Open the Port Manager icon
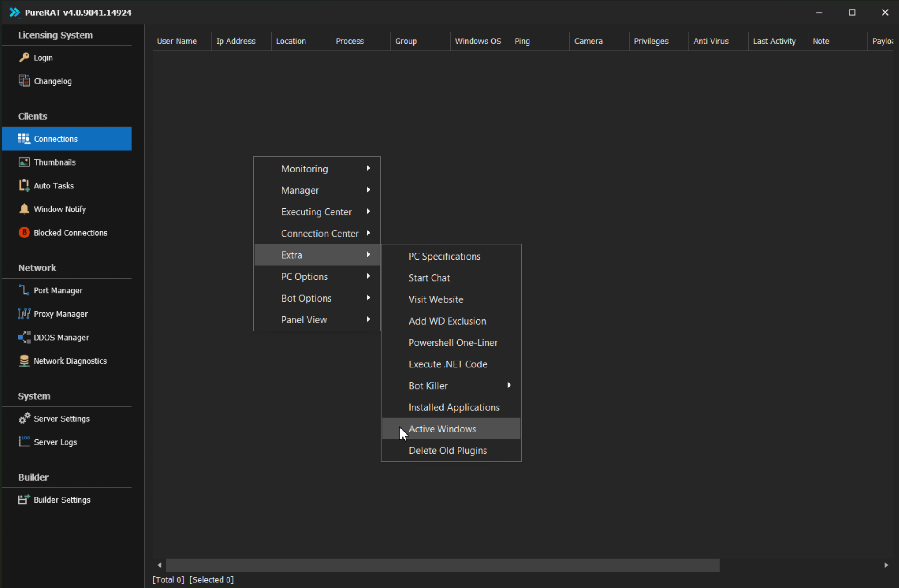 click(24, 290)
